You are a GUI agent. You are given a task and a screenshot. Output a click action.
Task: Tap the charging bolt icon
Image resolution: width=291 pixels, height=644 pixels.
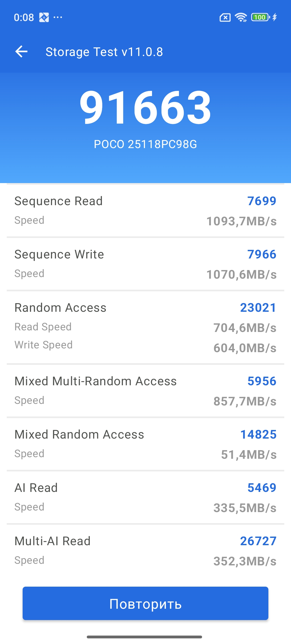coord(275,17)
